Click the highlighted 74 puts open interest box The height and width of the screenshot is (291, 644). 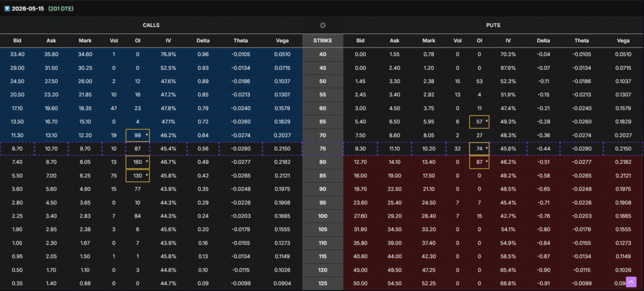[480, 149]
